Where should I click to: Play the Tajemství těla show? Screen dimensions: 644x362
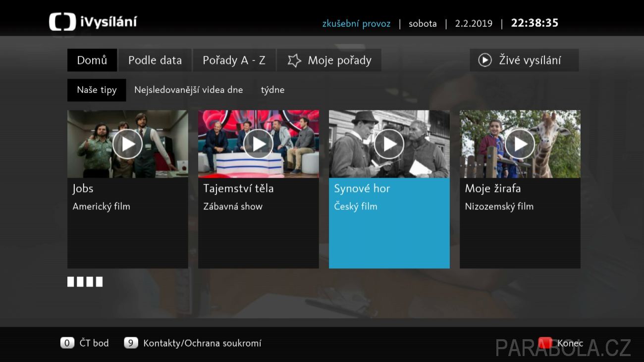click(259, 144)
